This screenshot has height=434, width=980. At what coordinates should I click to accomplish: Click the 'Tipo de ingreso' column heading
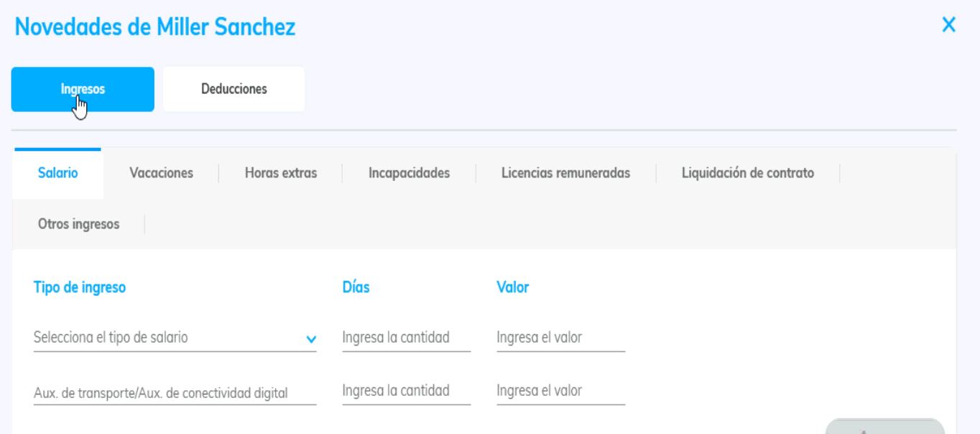point(80,287)
